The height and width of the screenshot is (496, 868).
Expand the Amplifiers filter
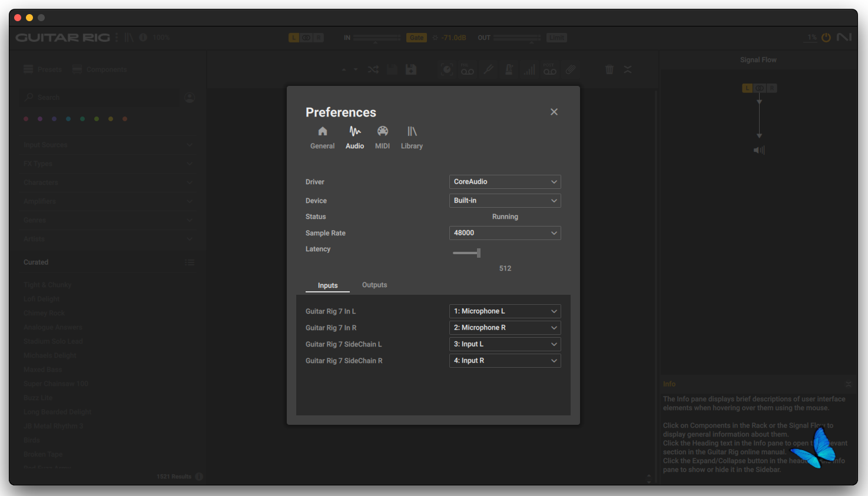(108, 201)
